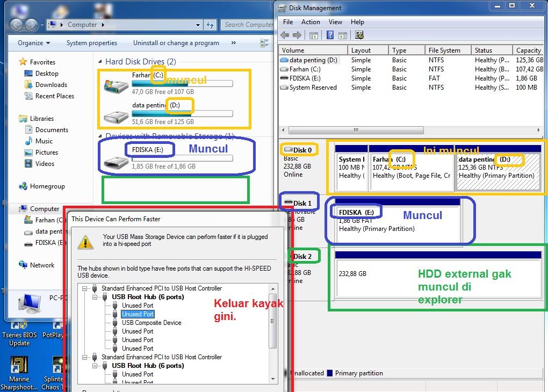Click the Explorer refresh button icon
548x392 pixels.
pos(210,25)
